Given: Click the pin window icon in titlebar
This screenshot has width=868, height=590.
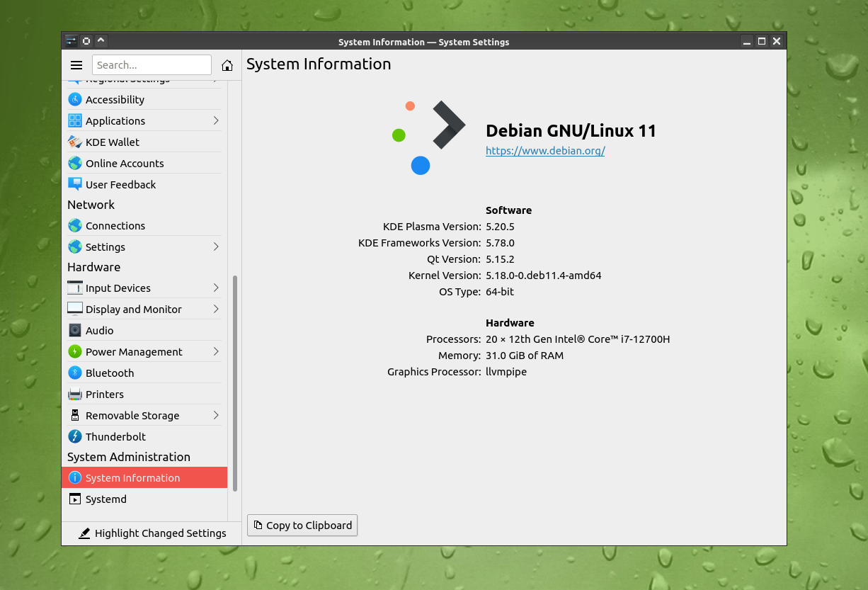Looking at the screenshot, I should coord(86,41).
